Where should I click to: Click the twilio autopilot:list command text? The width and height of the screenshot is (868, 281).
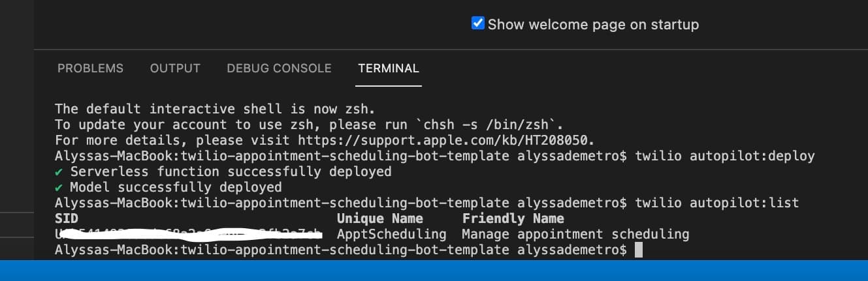(x=717, y=203)
